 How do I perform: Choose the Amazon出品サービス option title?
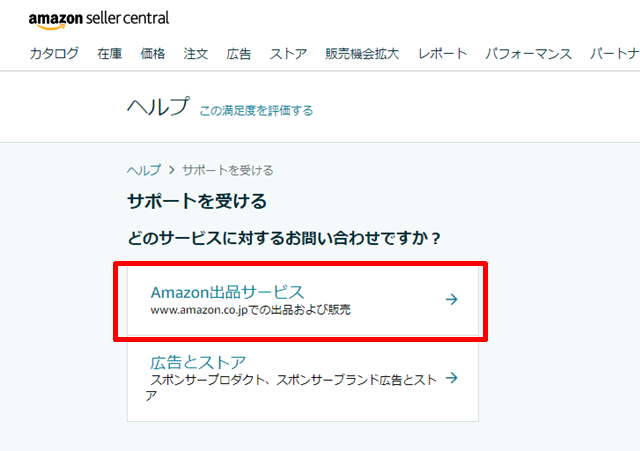click(x=227, y=292)
